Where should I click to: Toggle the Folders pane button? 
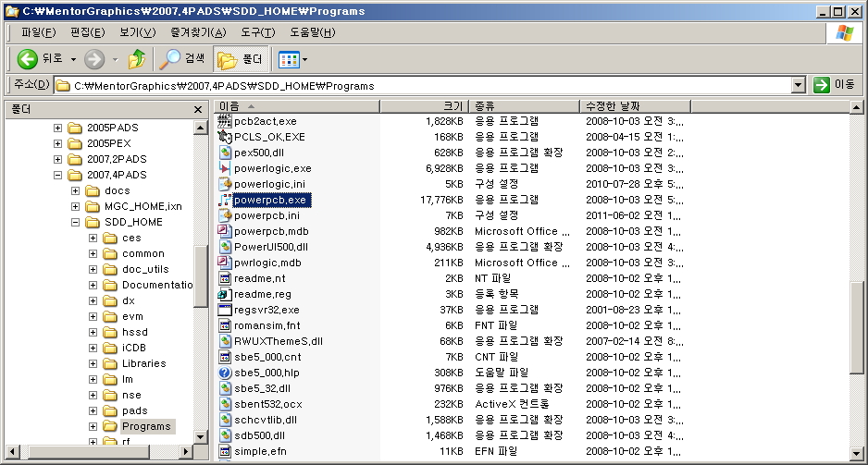[x=241, y=59]
